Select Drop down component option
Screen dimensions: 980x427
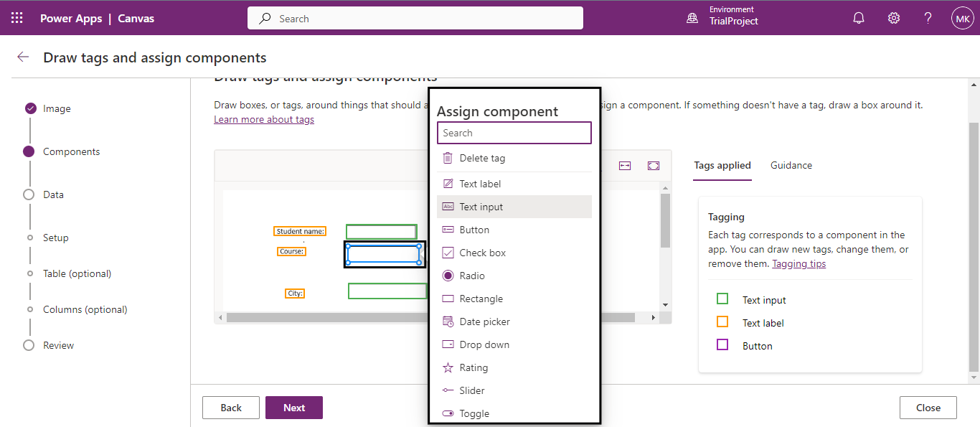coord(484,344)
